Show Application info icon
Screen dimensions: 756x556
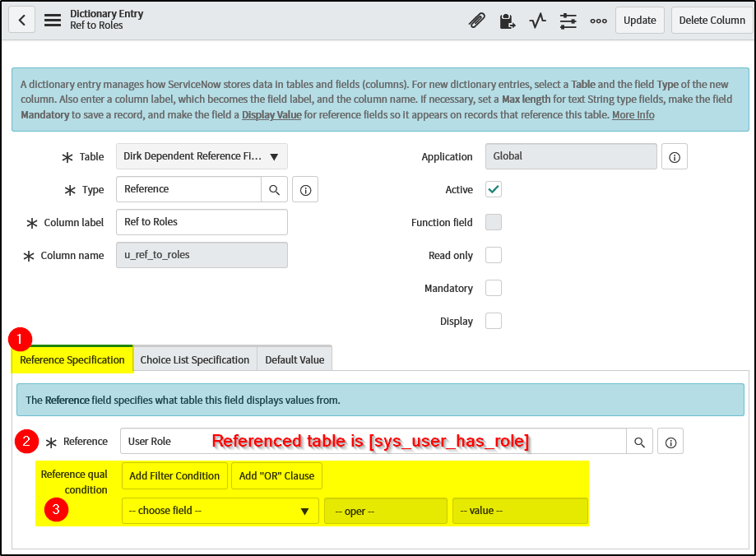(674, 157)
